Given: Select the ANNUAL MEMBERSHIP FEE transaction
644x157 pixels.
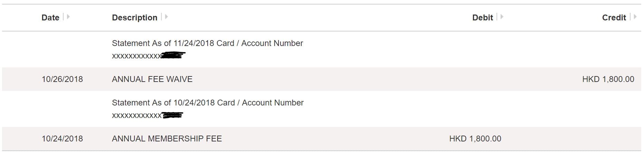Looking at the screenshot, I should [167, 139].
